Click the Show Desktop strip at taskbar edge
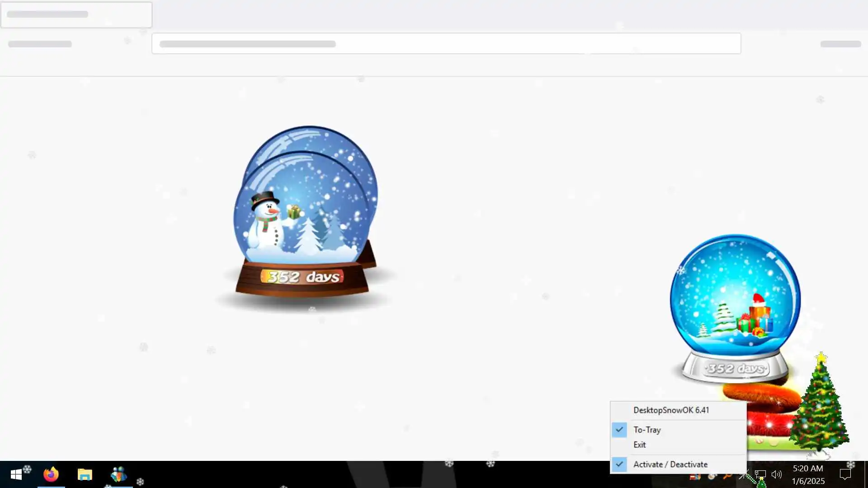The height and width of the screenshot is (488, 868). [866, 474]
